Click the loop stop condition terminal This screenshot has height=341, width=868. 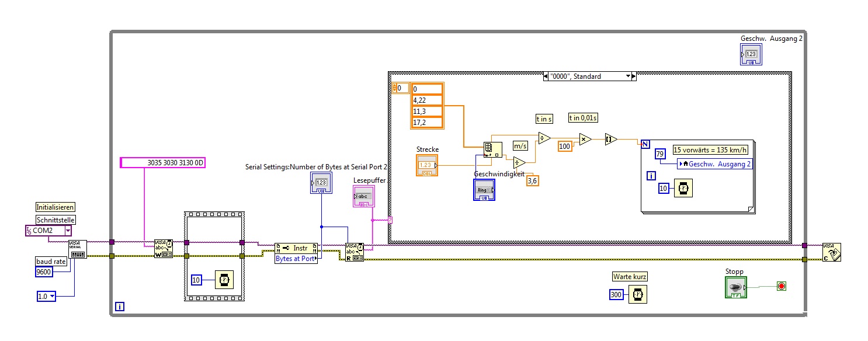(x=782, y=286)
